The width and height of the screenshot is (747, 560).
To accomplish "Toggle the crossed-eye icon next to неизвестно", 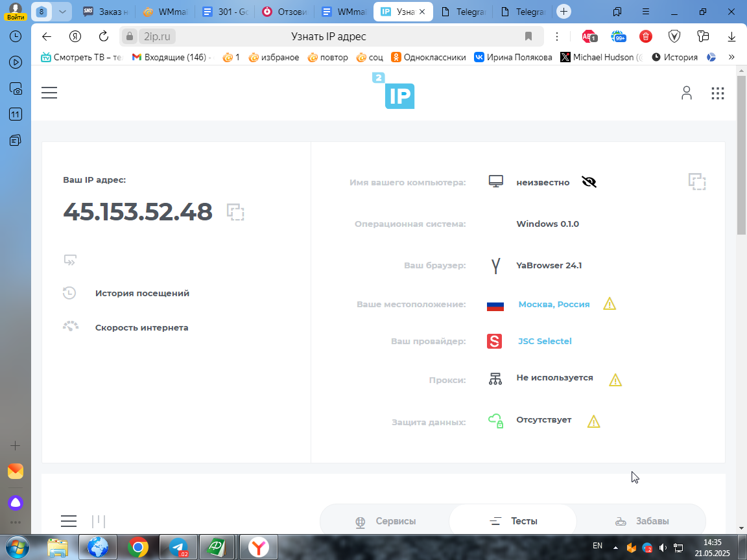I will point(589,182).
